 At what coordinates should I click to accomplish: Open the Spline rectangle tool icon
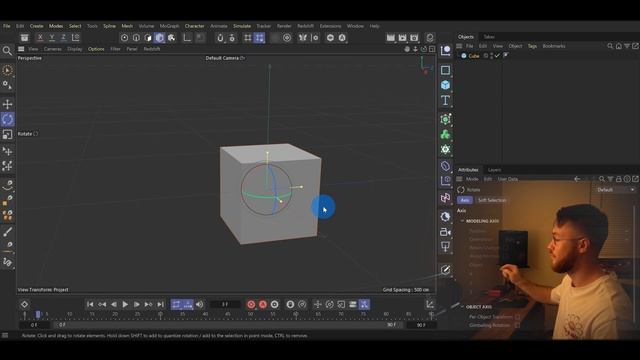pos(445,70)
